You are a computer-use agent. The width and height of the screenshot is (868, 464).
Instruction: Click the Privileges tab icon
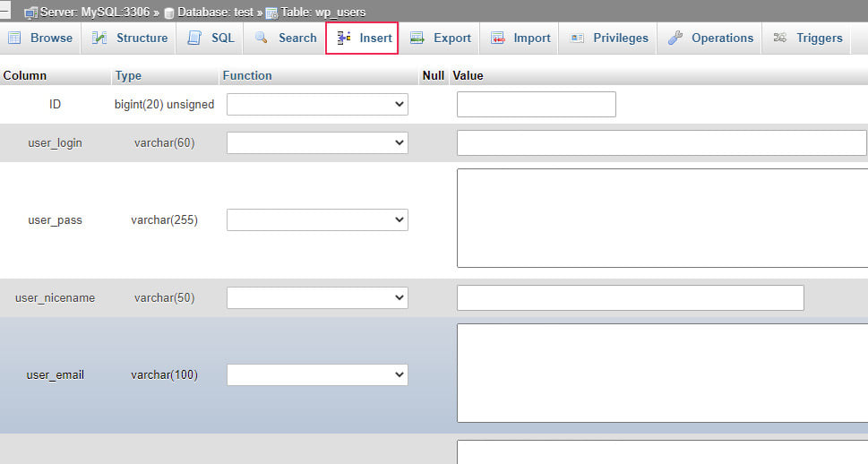pyautogui.click(x=577, y=38)
